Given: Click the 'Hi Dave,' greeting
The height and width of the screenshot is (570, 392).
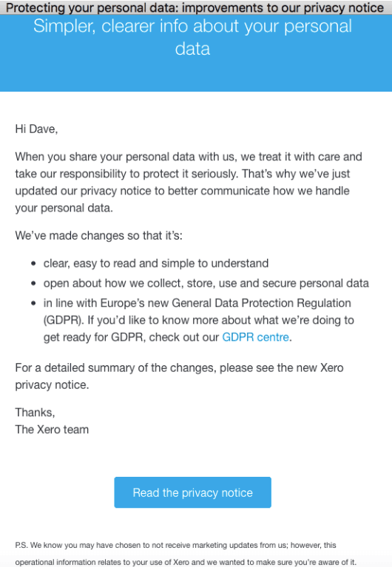Looking at the screenshot, I should [36, 129].
